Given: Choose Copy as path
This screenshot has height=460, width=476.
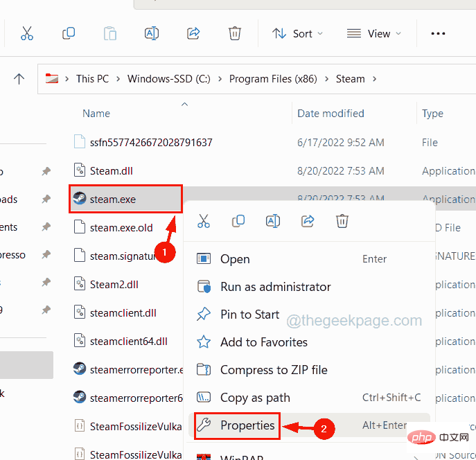Looking at the screenshot, I should 309,398.
